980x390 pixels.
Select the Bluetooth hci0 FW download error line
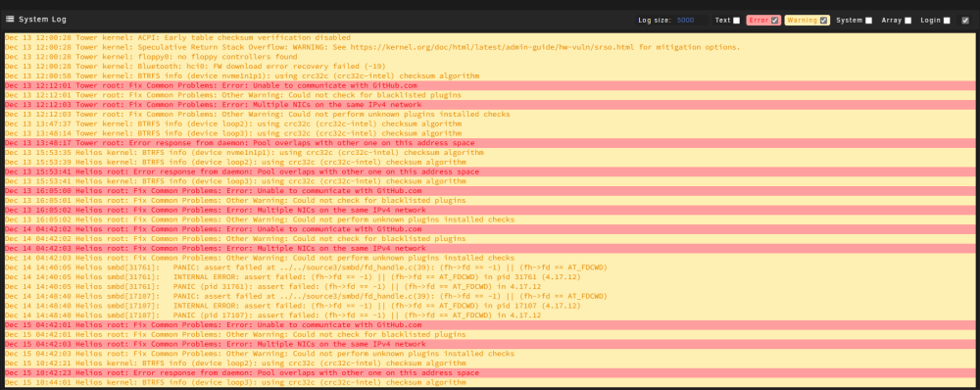[x=489, y=67]
